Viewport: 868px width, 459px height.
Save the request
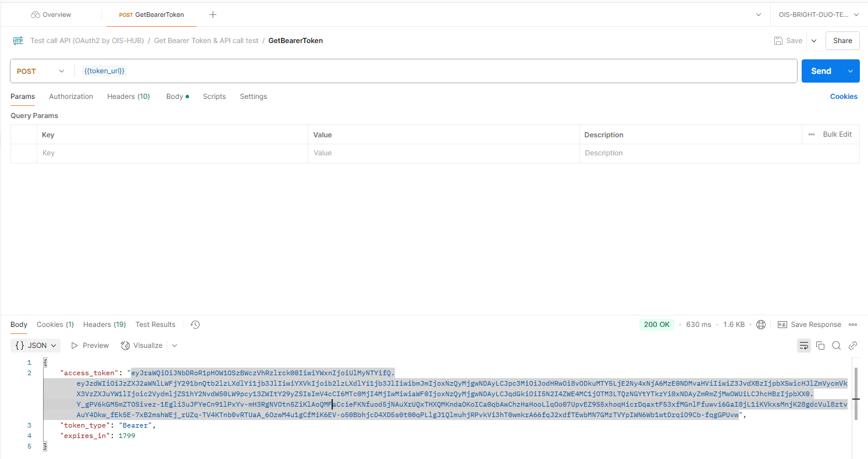point(788,41)
